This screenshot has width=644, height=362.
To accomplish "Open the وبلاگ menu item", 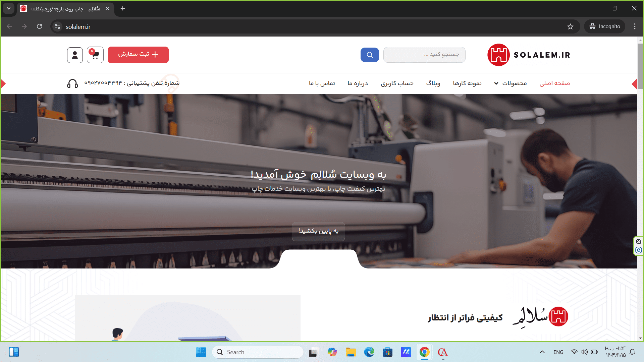I will coord(433,83).
